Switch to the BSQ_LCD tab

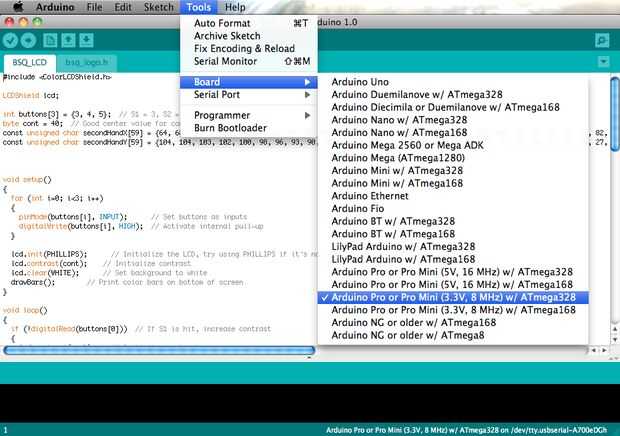[x=30, y=62]
